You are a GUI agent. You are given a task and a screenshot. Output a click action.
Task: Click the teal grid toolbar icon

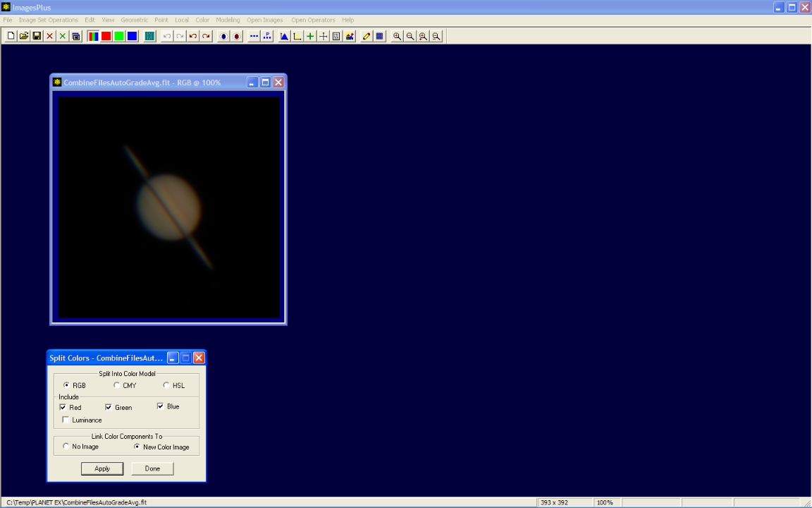[149, 36]
